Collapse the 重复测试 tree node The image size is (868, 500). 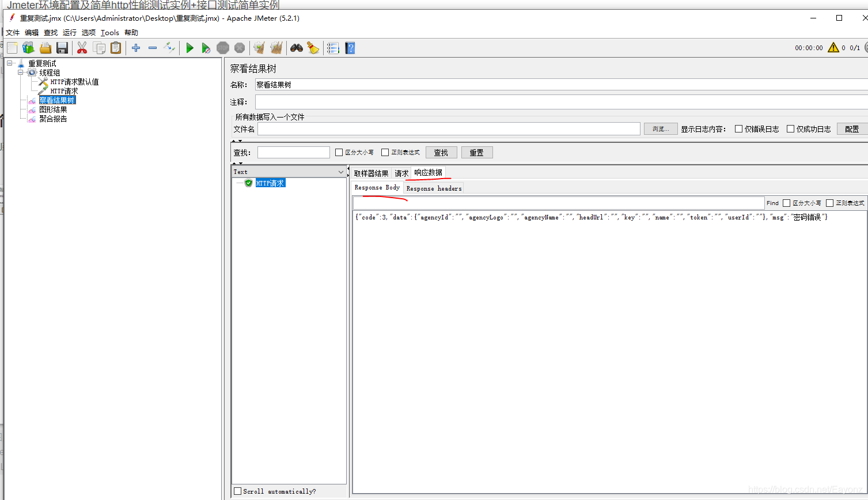[10, 63]
